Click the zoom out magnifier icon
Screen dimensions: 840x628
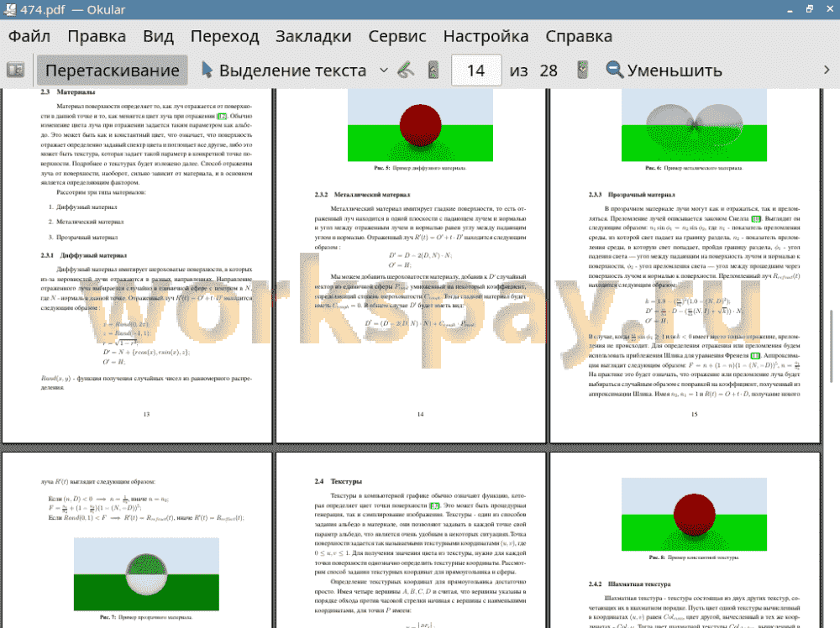click(615, 71)
